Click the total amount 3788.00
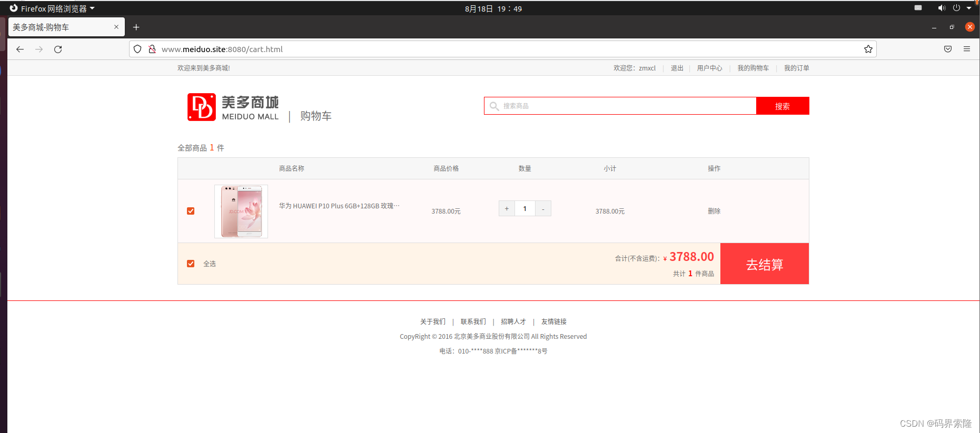Image resolution: width=980 pixels, height=433 pixels. 691,257
